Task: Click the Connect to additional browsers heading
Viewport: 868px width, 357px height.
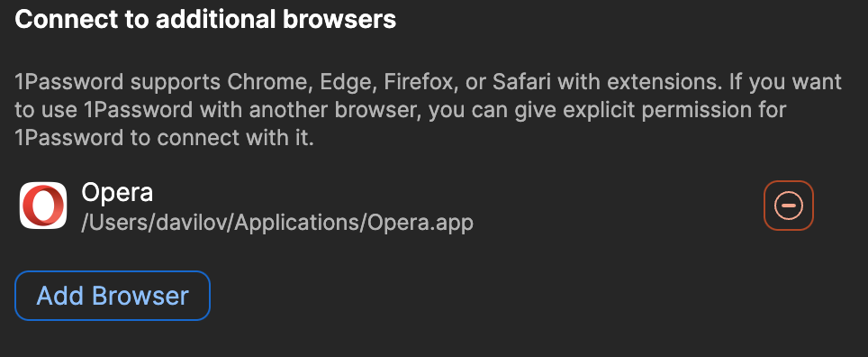Action: point(205,20)
